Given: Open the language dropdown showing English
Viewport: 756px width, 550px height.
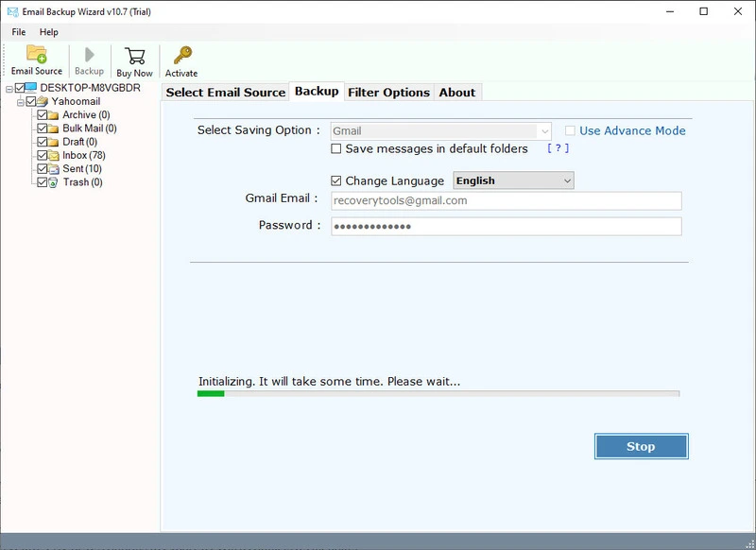Looking at the screenshot, I should (x=513, y=180).
